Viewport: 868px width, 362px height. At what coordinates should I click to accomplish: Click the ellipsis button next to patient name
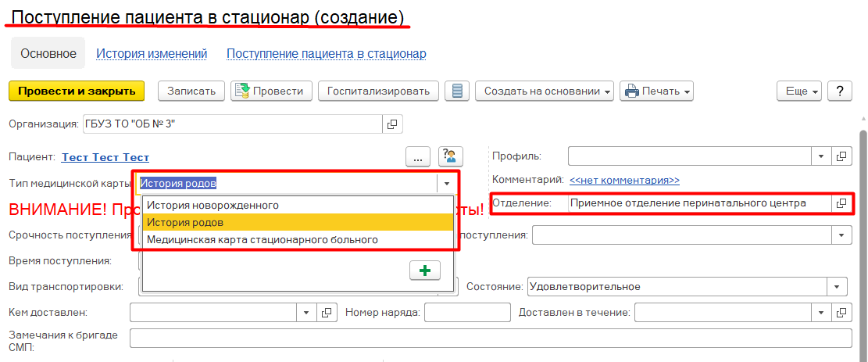pyautogui.click(x=418, y=156)
